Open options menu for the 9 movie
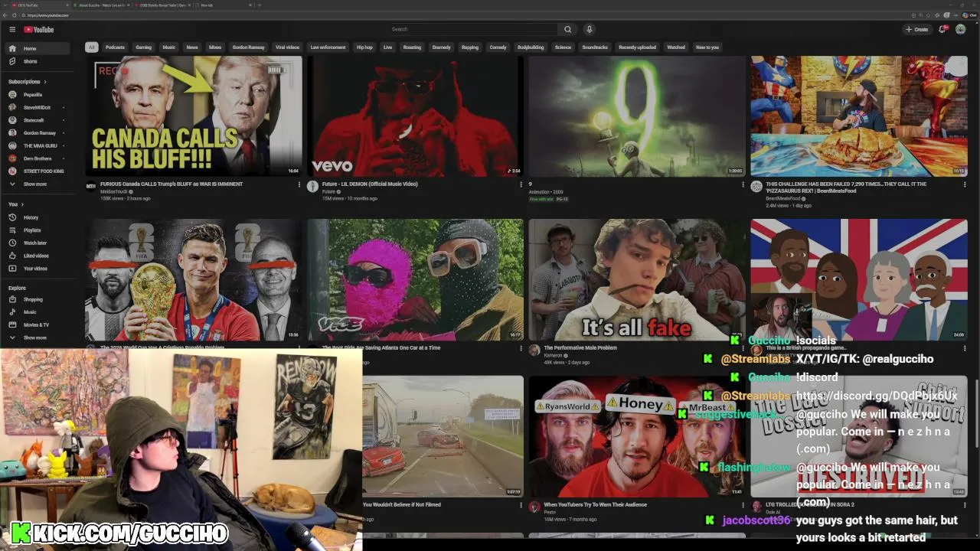980x551 pixels. [743, 184]
